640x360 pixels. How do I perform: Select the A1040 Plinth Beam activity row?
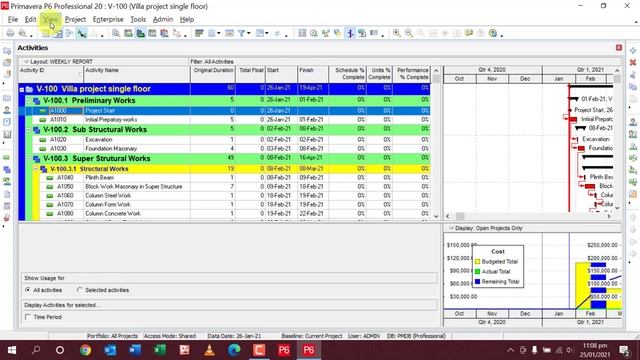click(235, 178)
